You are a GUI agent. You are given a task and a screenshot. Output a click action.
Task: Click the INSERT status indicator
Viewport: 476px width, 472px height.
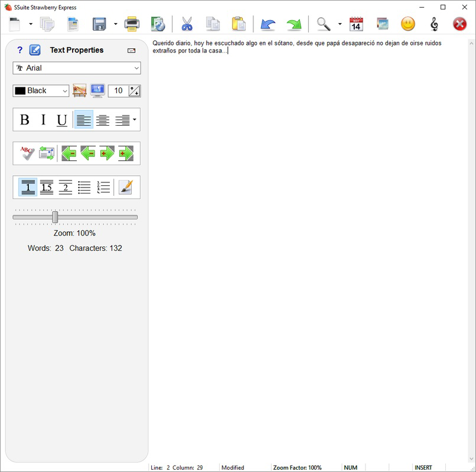(x=423, y=467)
